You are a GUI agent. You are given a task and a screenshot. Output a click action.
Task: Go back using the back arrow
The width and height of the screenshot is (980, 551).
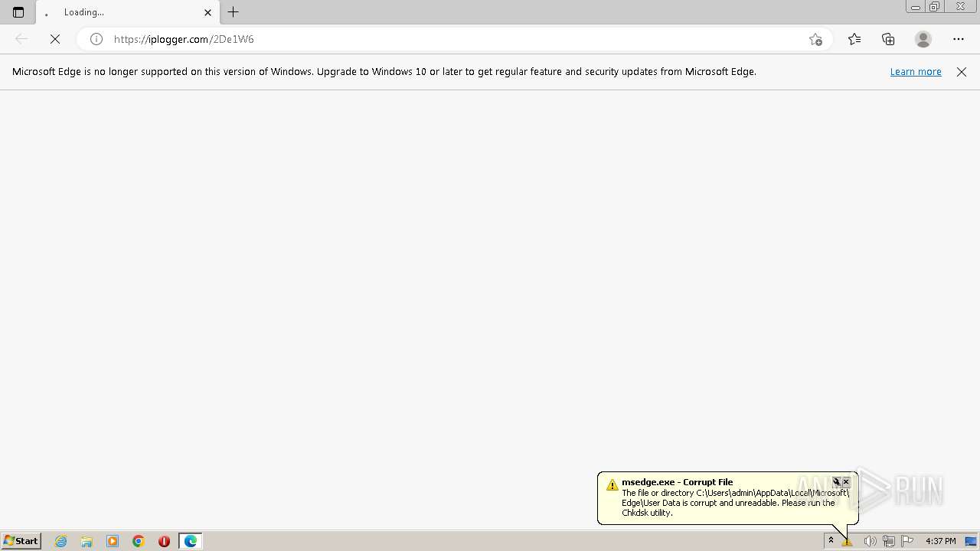[x=21, y=39]
